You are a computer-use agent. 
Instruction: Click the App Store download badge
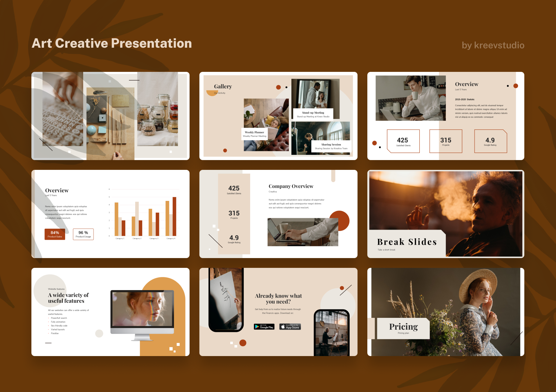point(290,326)
